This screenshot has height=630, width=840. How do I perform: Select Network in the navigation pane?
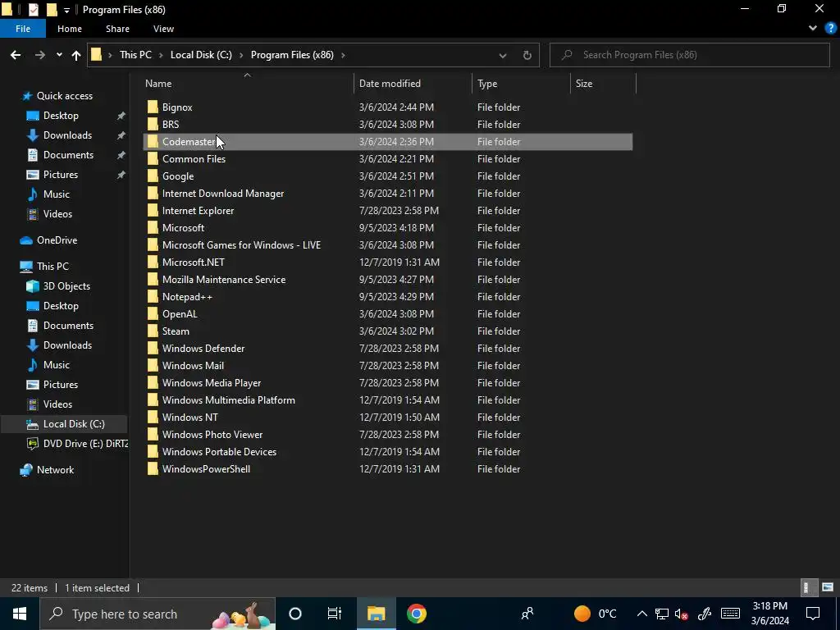point(55,470)
